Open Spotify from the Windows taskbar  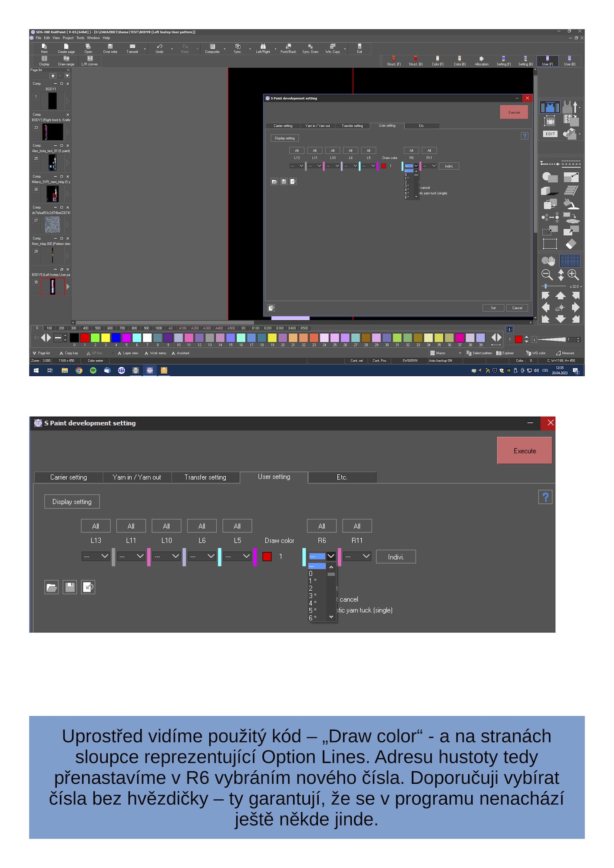pyautogui.click(x=93, y=370)
